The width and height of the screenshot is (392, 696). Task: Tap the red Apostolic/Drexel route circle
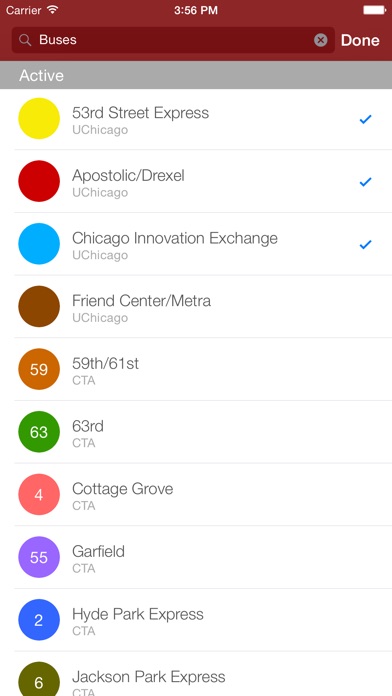[x=39, y=181]
